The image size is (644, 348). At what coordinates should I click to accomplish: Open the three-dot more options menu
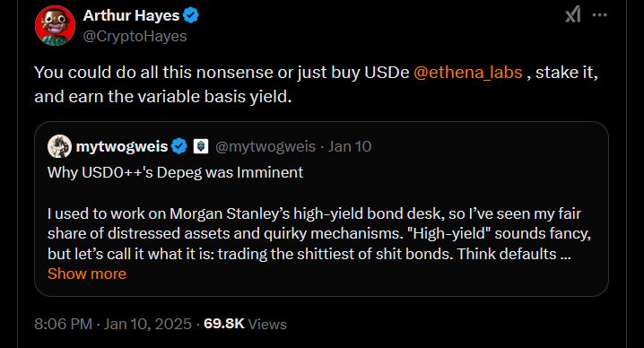pyautogui.click(x=600, y=15)
